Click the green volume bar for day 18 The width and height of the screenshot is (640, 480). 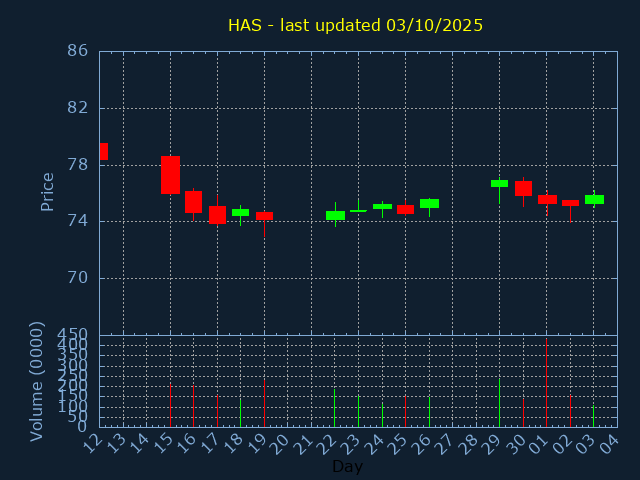tap(240, 413)
